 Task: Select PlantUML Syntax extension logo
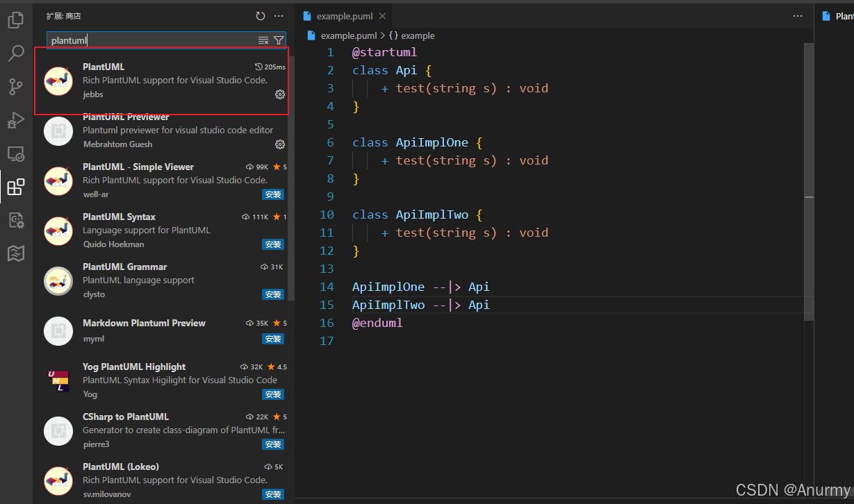click(58, 230)
